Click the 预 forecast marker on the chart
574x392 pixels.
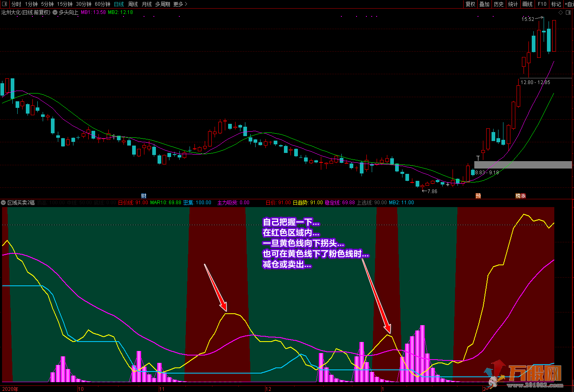[x=478, y=196]
